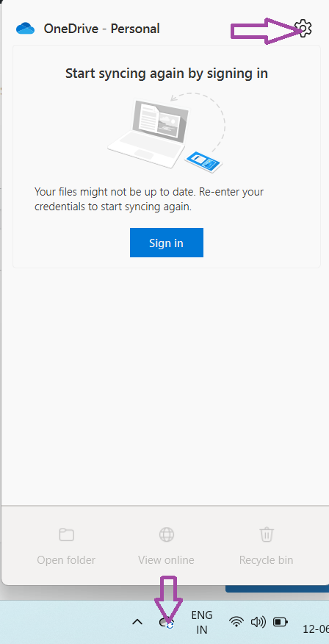This screenshot has height=644, width=329.
Task: Click the volume speaker icon in taskbar
Action: pos(258,622)
